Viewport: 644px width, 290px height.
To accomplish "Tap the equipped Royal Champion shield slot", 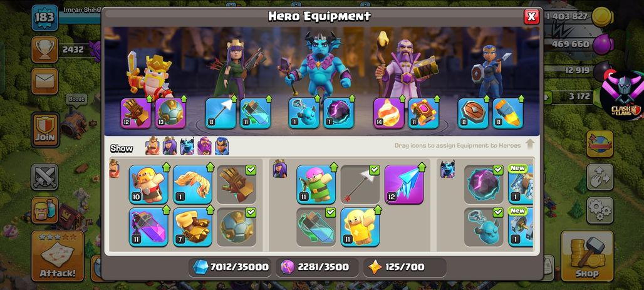I will tap(473, 113).
